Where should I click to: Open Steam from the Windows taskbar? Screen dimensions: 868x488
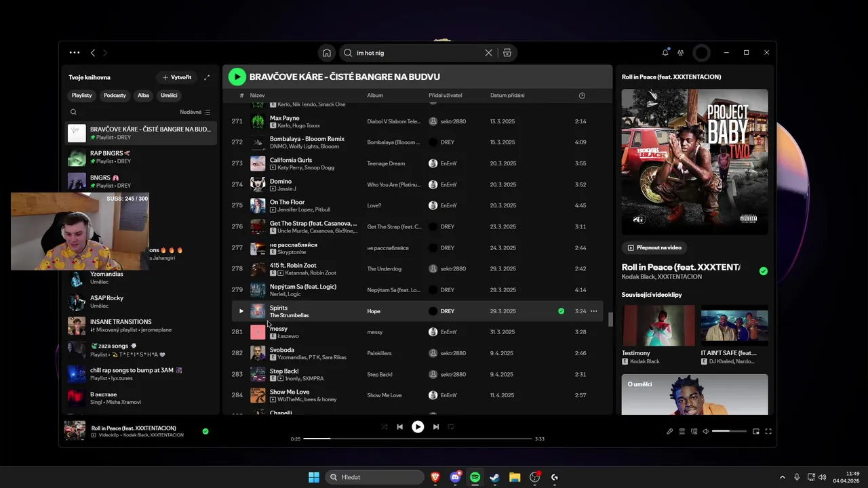[495, 477]
